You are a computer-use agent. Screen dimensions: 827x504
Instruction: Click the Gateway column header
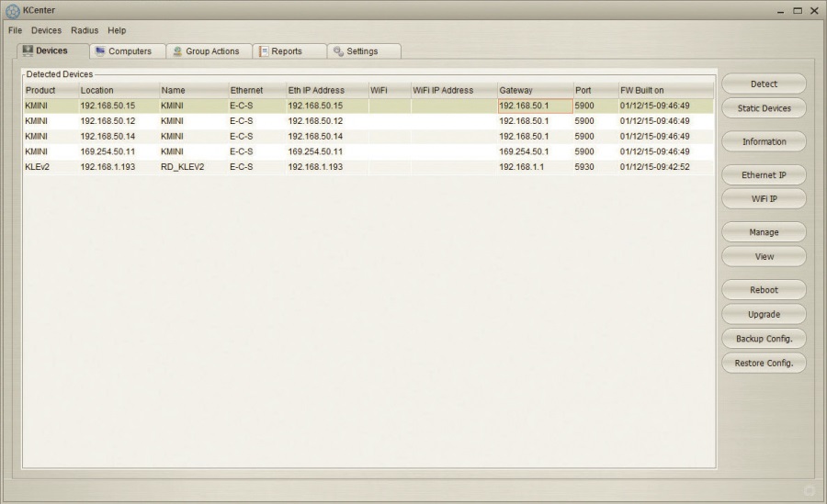pyautogui.click(x=536, y=90)
